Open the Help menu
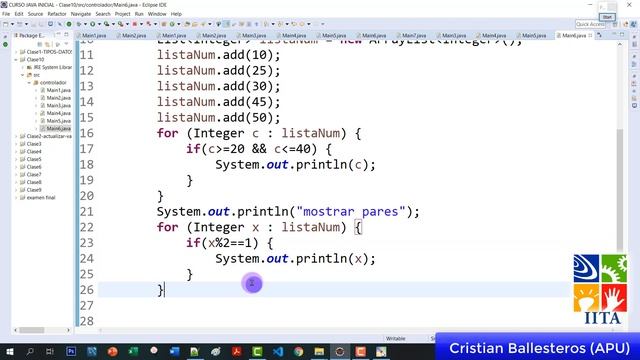This screenshot has height=360, width=640. point(176,14)
